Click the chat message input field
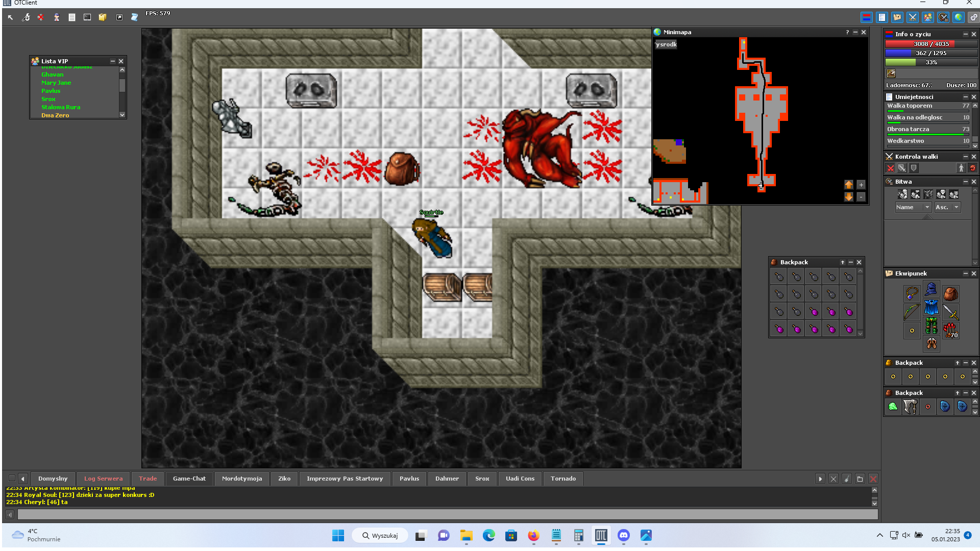The width and height of the screenshot is (980, 551). 448,514
